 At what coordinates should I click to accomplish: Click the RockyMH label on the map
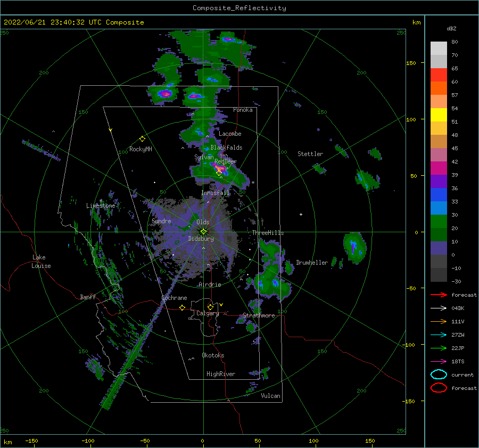tap(141, 149)
